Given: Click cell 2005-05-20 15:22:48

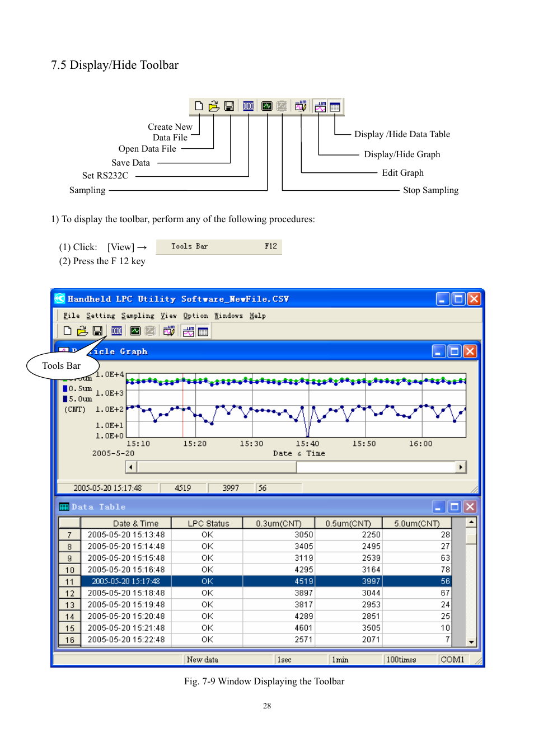Looking at the screenshot, I should click(x=127, y=640).
